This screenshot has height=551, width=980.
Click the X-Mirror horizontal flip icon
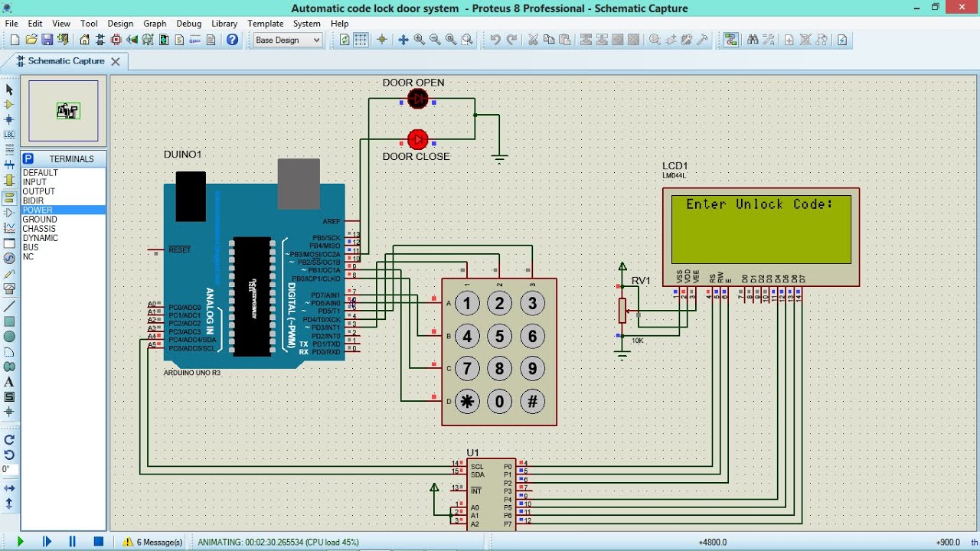[x=9, y=488]
